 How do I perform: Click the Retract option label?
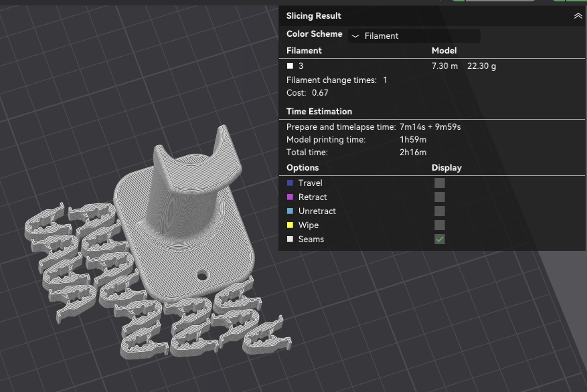point(313,197)
